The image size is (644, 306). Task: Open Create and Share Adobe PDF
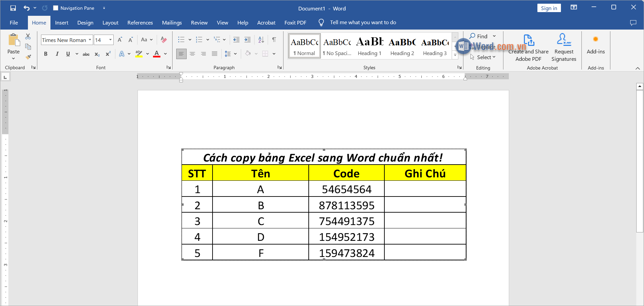click(528, 48)
